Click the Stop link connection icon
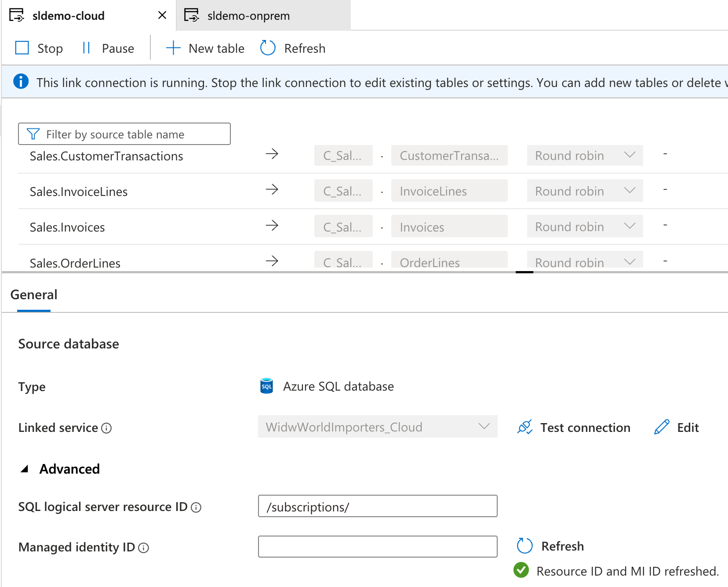Viewport: 728px width, 587px height. [x=22, y=48]
